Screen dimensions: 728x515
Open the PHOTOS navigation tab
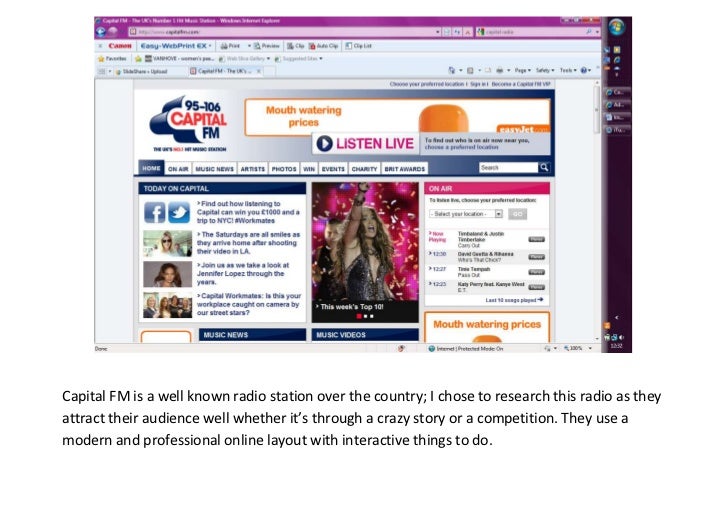[284, 169]
